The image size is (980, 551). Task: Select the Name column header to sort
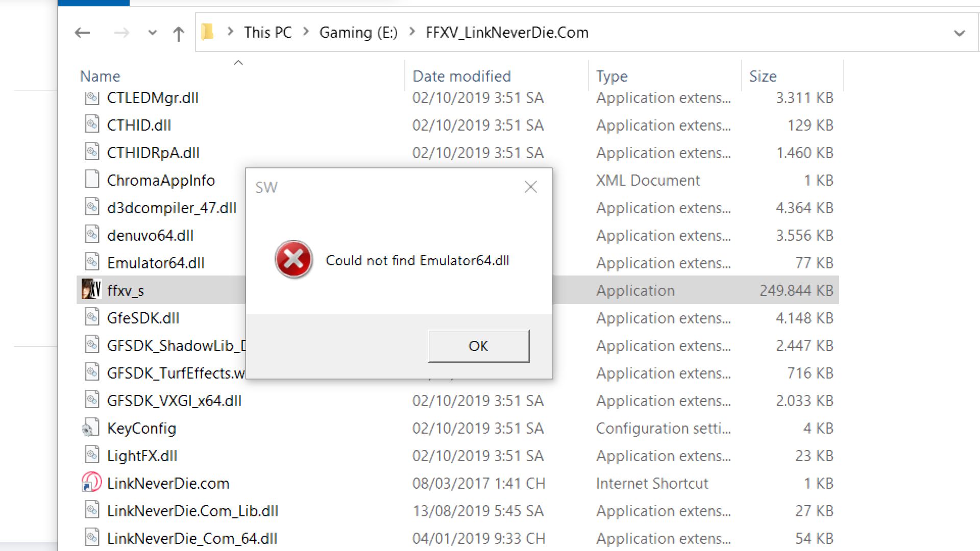[100, 76]
